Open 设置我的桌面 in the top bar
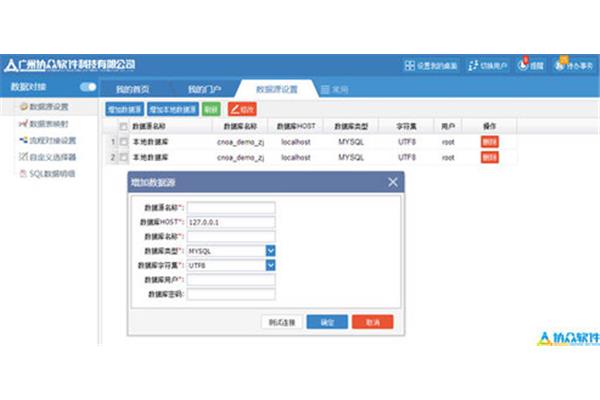The image size is (600, 400). coord(431,66)
